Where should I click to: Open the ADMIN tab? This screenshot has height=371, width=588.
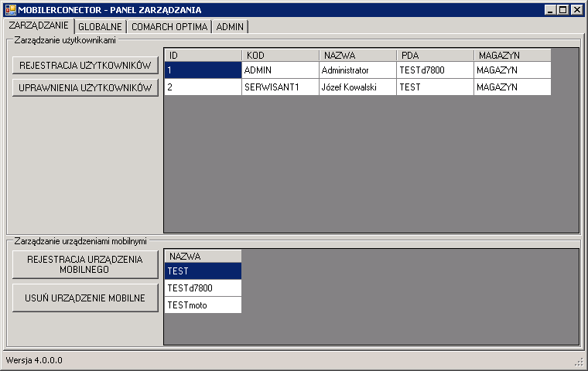click(x=230, y=26)
